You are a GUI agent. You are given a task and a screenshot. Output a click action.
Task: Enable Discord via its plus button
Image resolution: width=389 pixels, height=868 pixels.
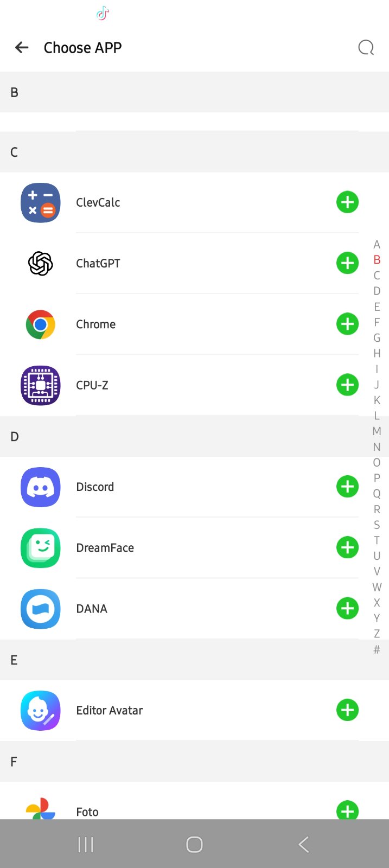[347, 487]
